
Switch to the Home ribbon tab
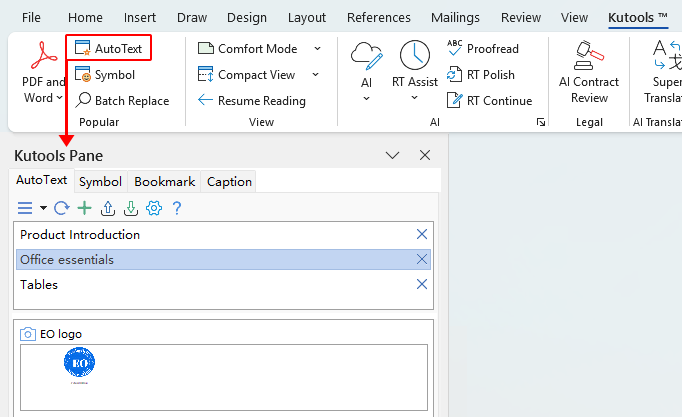(85, 17)
